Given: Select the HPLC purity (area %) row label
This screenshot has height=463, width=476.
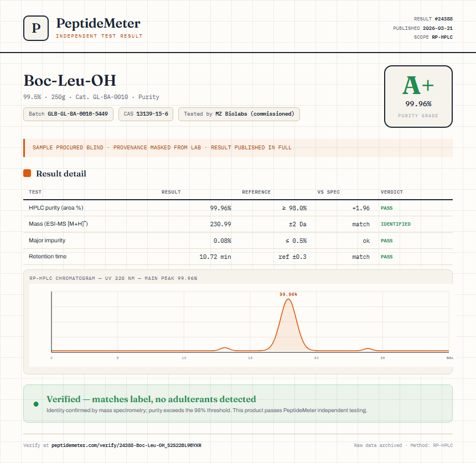Looking at the screenshot, I should [56, 208].
